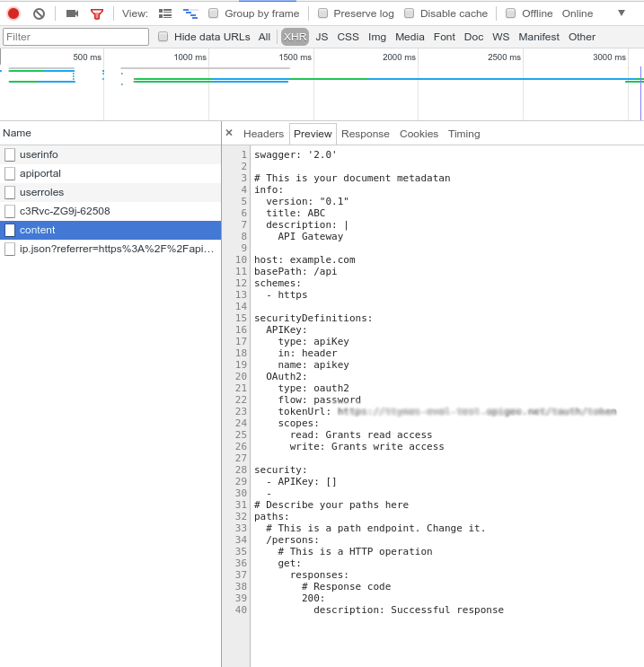Check Hide data URLs
Image resolution: width=644 pixels, height=667 pixels.
[x=163, y=36]
